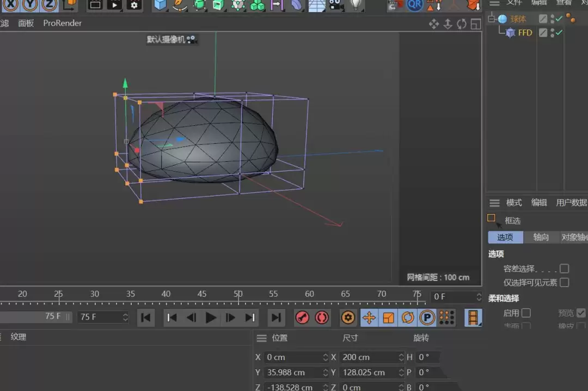
Task: Click the FFD deformer icon in object list
Action: (x=510, y=32)
